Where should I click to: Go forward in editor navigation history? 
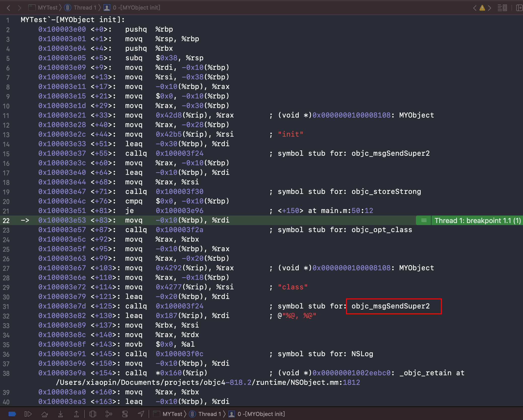click(19, 8)
